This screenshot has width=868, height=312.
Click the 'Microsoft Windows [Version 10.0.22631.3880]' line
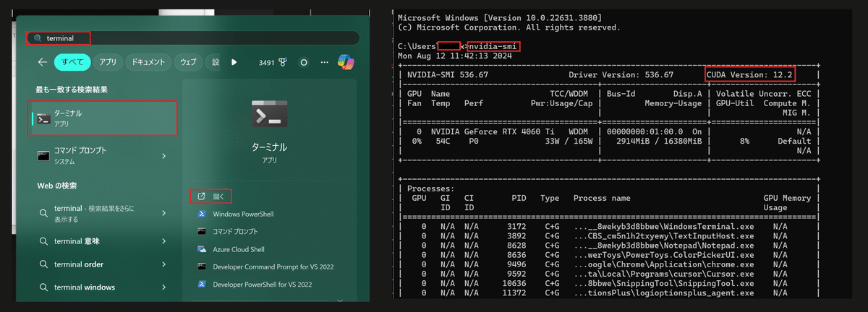tap(500, 17)
